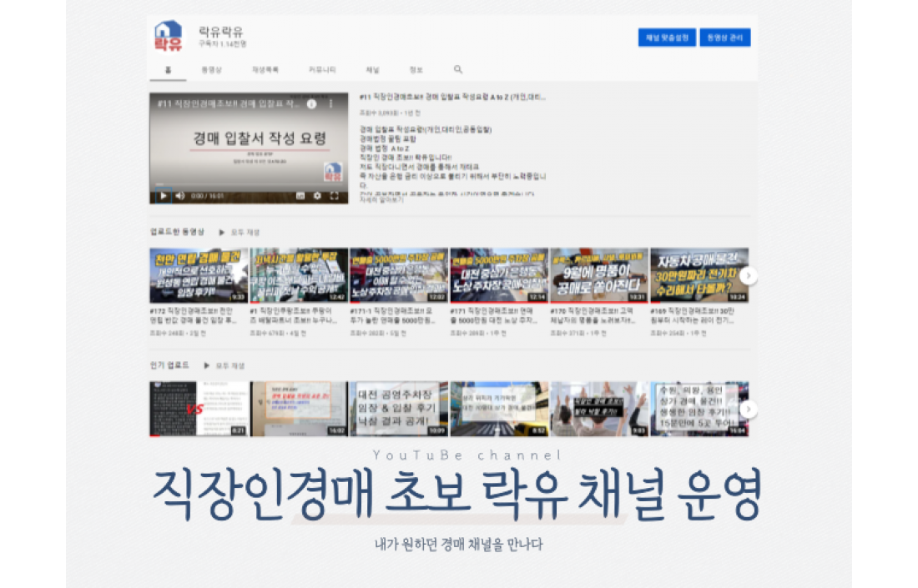Play all videos in 업로드한 동영상 section

(x=240, y=233)
